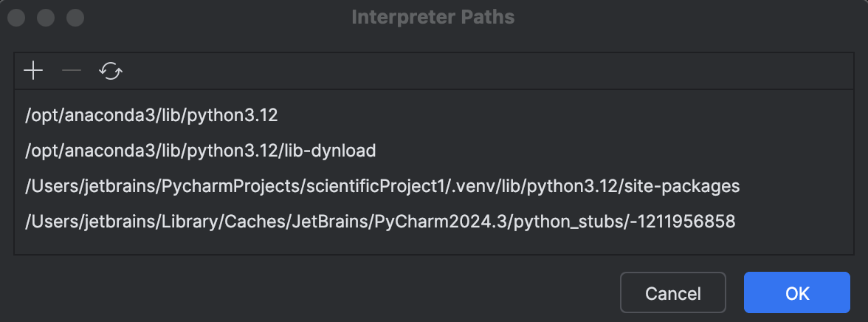868x322 pixels.
Task: Select the /opt/anaconda3/lib/python3.12 path entry
Action: pos(434,115)
